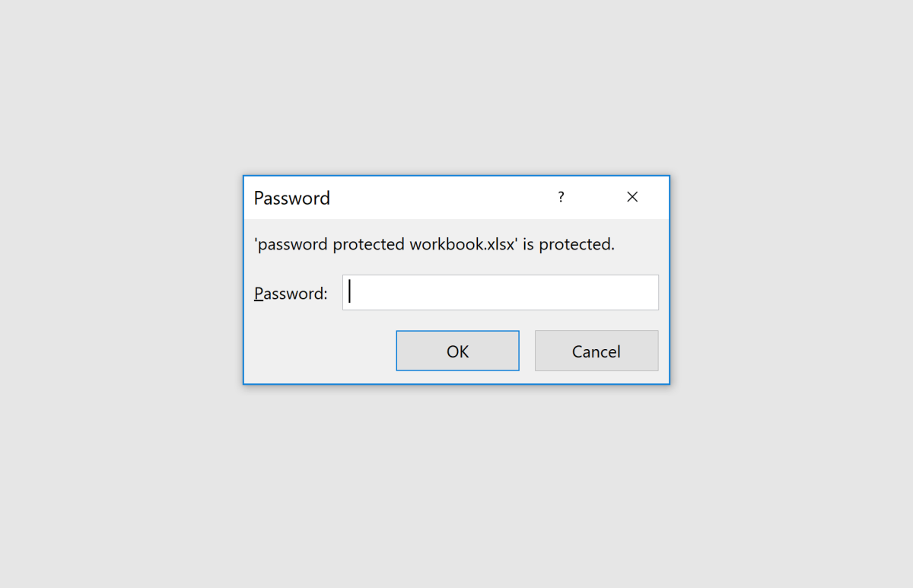Click the Password: label text
Screen dimensions: 913x588
(x=290, y=293)
